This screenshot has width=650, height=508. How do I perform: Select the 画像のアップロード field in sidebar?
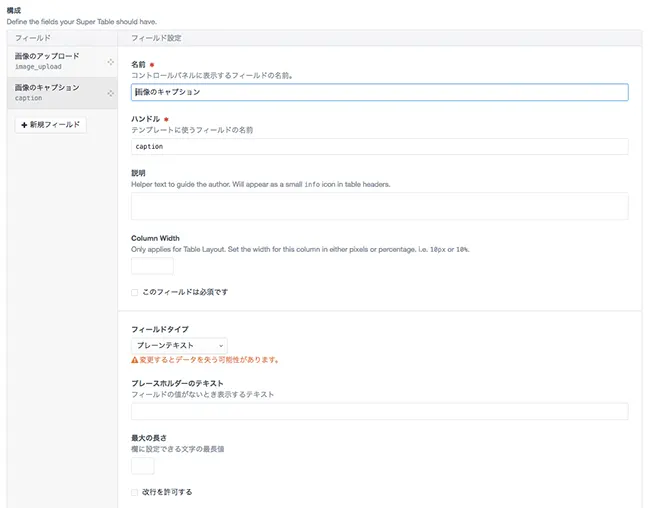coord(55,61)
